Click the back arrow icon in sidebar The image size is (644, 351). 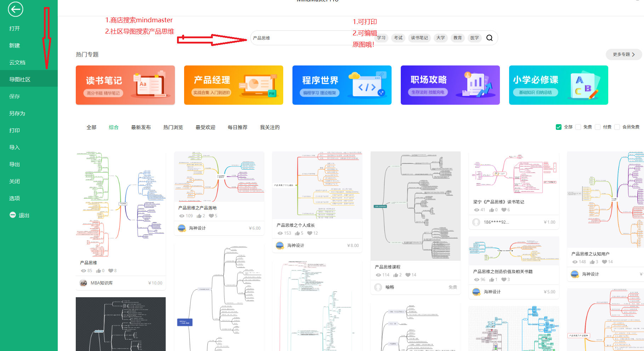16,9
